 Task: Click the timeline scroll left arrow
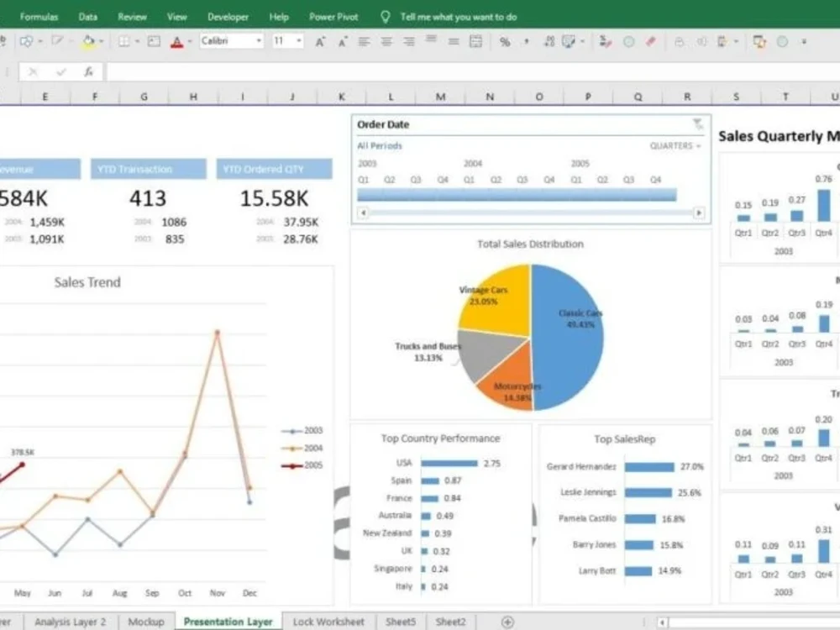(363, 213)
